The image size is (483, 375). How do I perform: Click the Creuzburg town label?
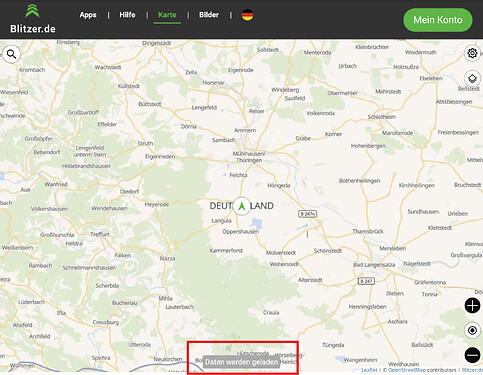[x=106, y=322]
